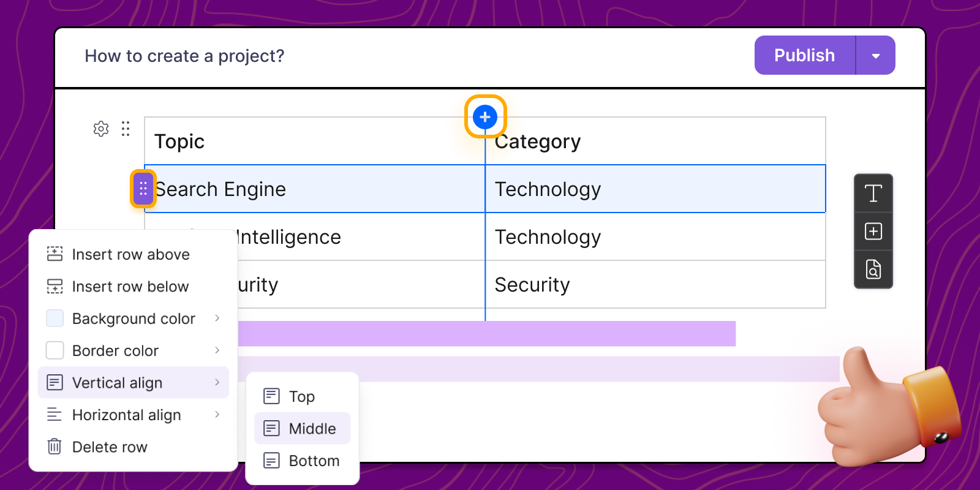Image resolution: width=980 pixels, height=490 pixels.
Task: Click the purple row drag handle
Action: pyautogui.click(x=143, y=189)
